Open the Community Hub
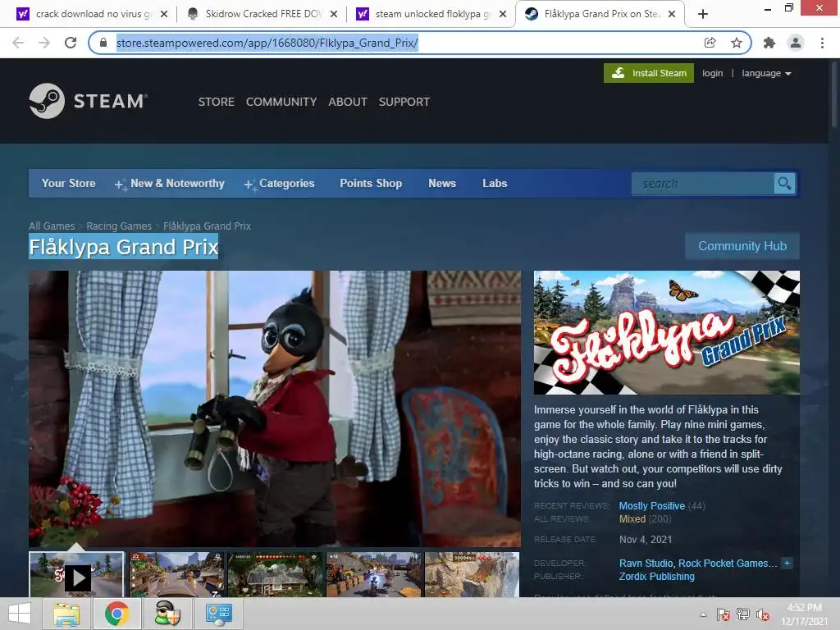This screenshot has height=630, width=840. 742,246
